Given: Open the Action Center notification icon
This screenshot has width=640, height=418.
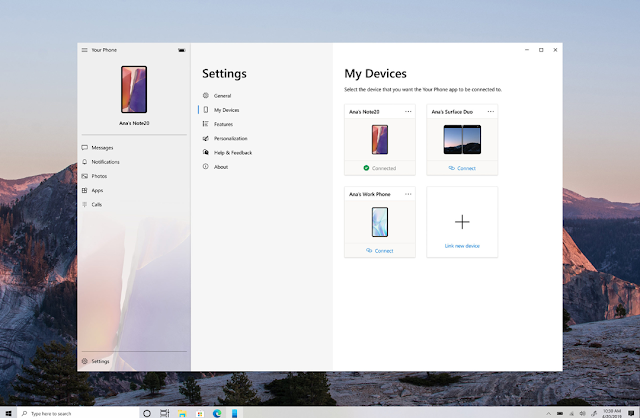Looking at the screenshot, I should [x=631, y=414].
